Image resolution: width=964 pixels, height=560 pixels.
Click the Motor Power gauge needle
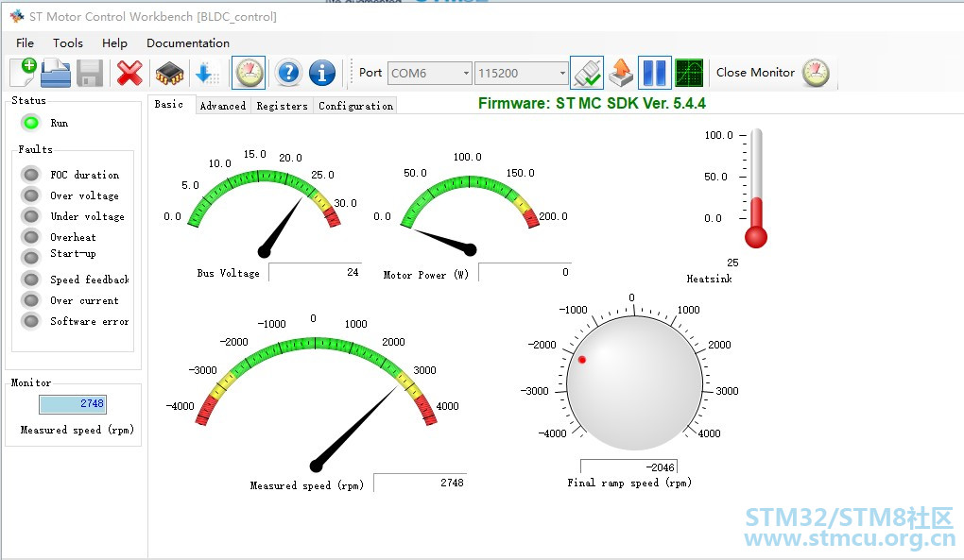[444, 241]
